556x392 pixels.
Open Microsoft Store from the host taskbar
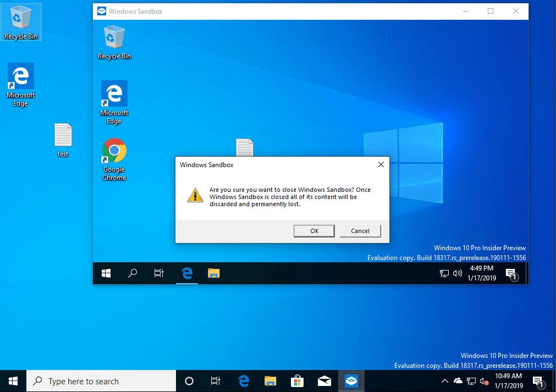tap(297, 380)
